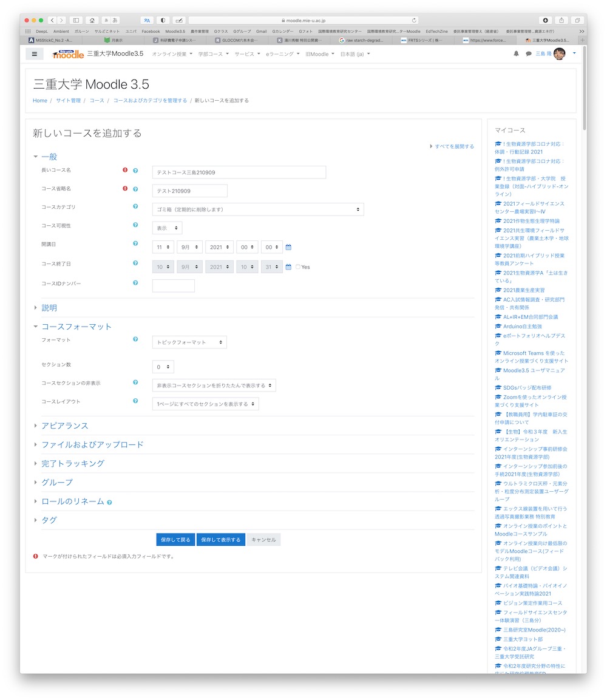Click the hamburger side-menu icon
Image resolution: width=607 pixels, height=700 pixels.
(x=34, y=54)
